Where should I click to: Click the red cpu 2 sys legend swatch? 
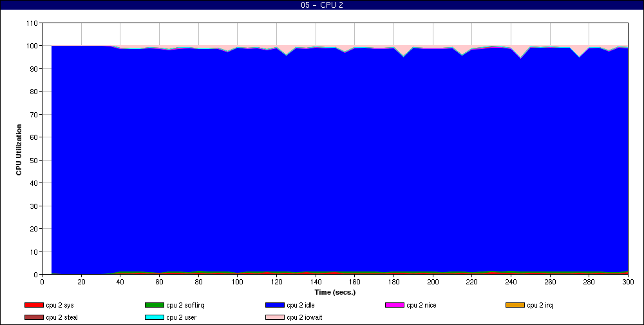[x=33, y=305]
